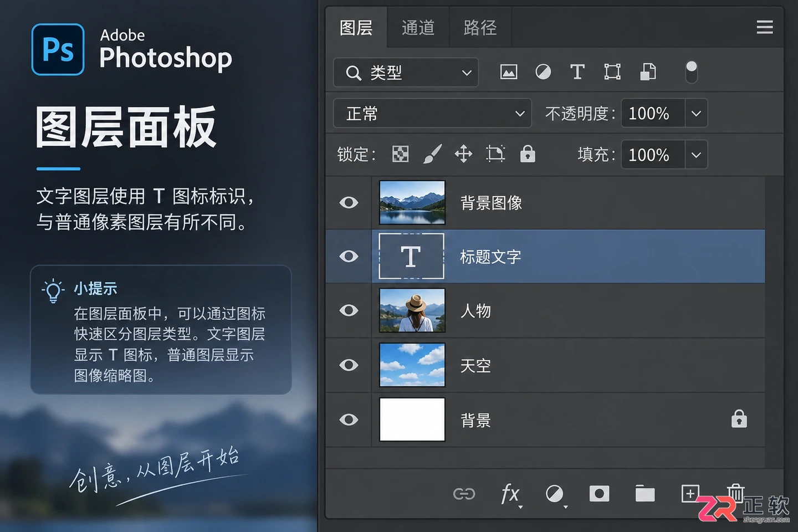Create a new layer plus icon
Image resolution: width=798 pixels, height=532 pixels.
pos(690,493)
